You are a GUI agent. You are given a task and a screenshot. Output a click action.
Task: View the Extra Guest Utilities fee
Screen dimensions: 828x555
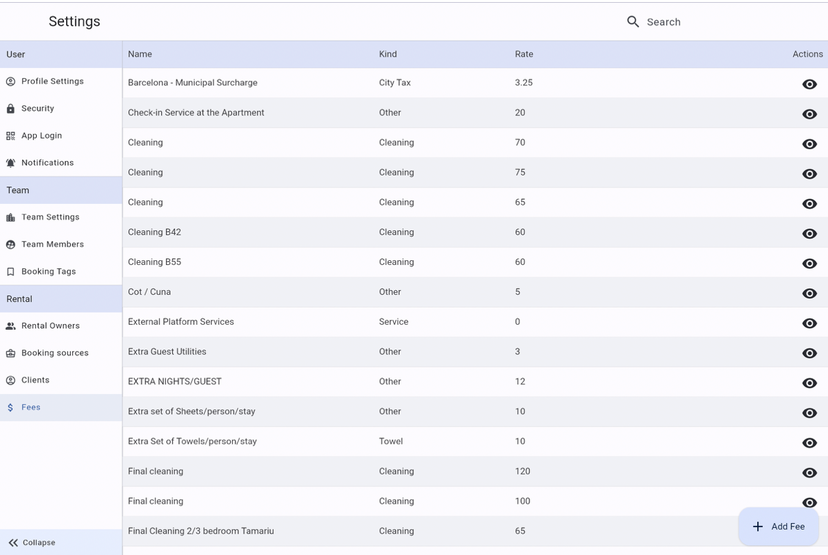coord(809,353)
